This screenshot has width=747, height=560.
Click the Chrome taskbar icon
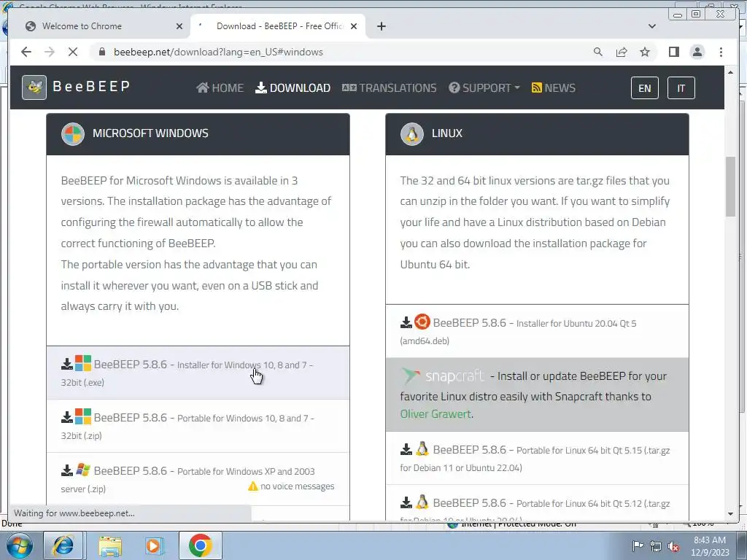click(x=200, y=545)
